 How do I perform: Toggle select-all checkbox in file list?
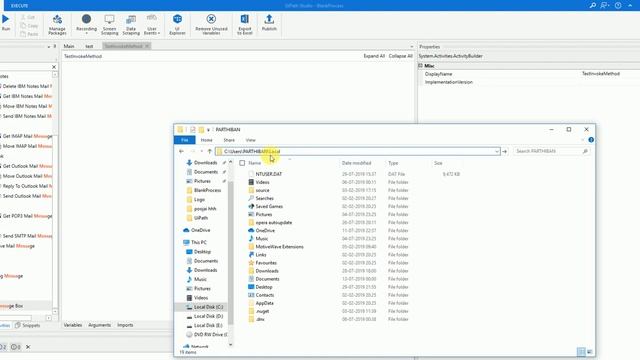click(242, 163)
